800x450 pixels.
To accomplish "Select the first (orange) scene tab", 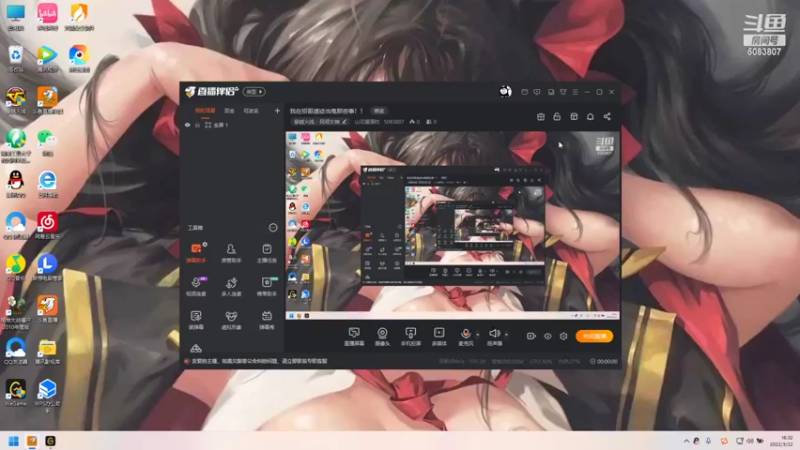I will [205, 111].
